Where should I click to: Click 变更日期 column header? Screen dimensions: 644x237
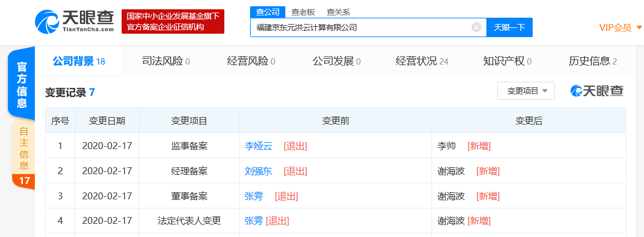(x=107, y=120)
